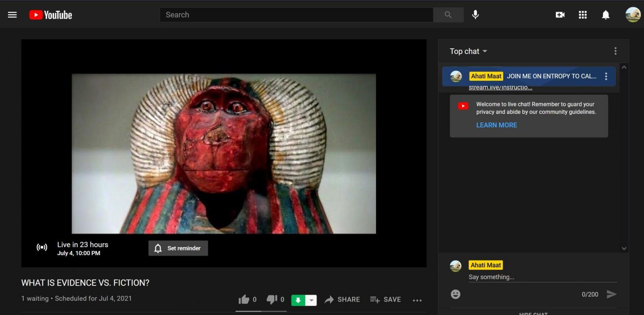644x315 pixels.
Task: Open the emoji picker in chat
Action: [455, 294]
